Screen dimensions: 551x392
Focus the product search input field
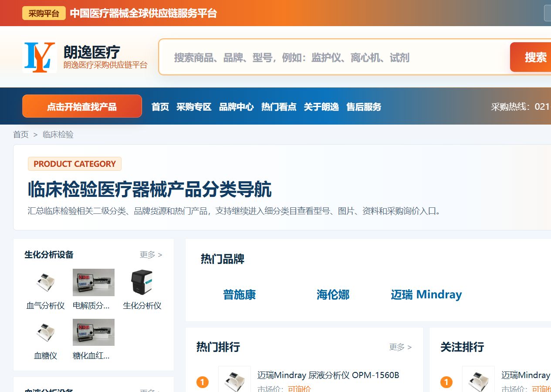334,57
